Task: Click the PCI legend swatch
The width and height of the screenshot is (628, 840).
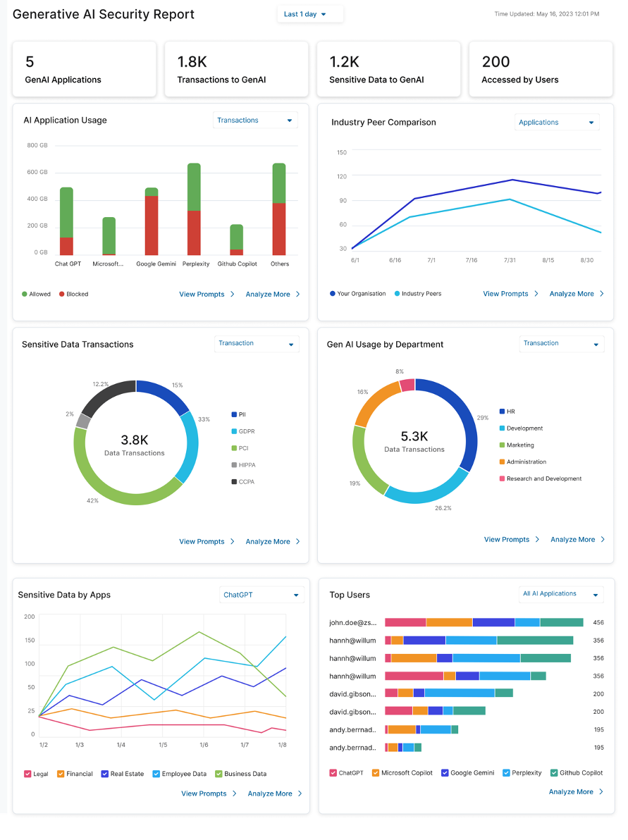Action: [x=234, y=448]
